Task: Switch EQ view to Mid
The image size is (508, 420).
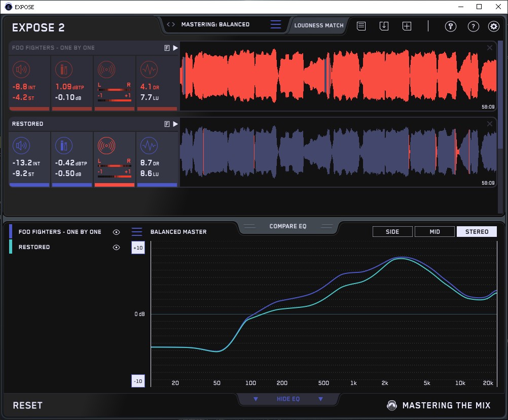Action: coord(434,232)
